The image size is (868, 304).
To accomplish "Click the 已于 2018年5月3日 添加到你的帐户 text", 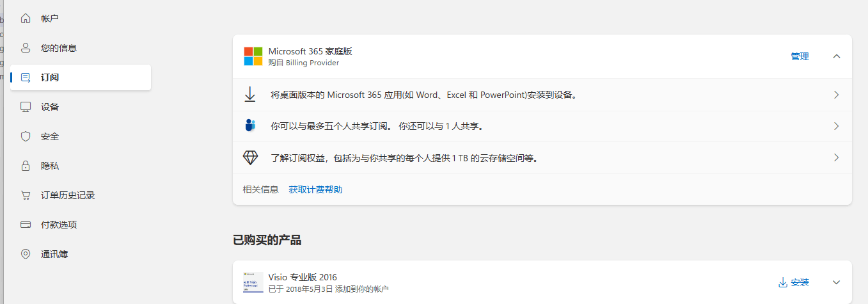I will (328, 289).
